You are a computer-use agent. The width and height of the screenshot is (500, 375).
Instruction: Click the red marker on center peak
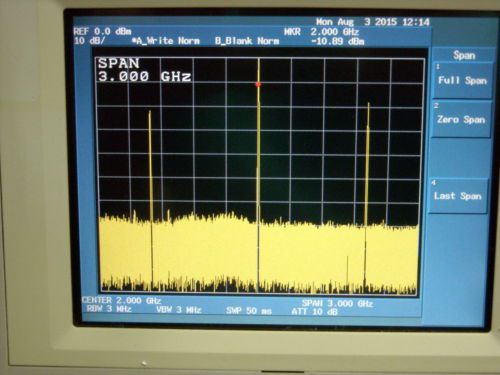click(258, 85)
